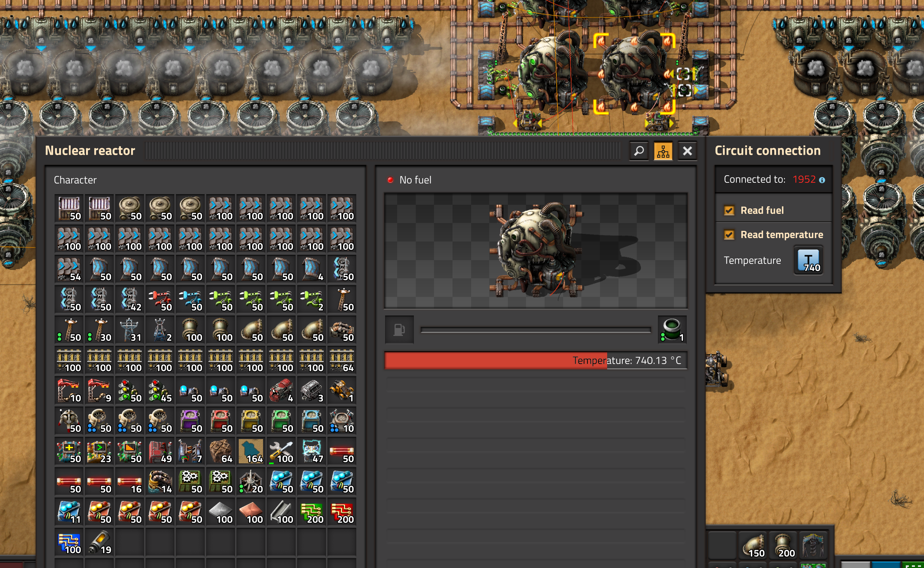Select the blue processing unit stack
Viewport: 924px width, 568px height.
coord(69,542)
